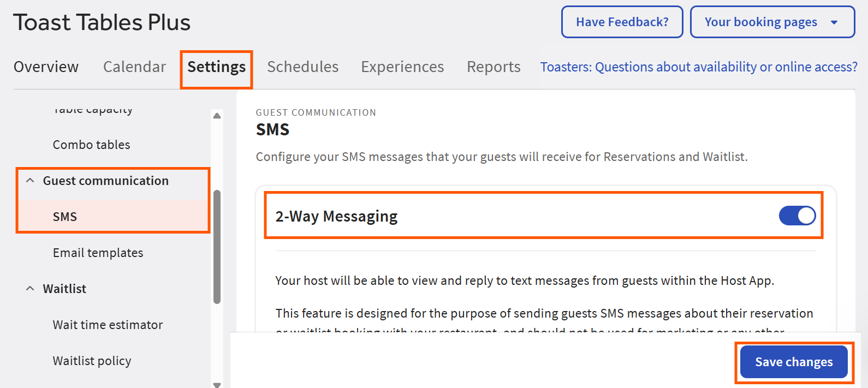The width and height of the screenshot is (868, 388).
Task: Open the Reports tab
Action: pyautogui.click(x=493, y=67)
